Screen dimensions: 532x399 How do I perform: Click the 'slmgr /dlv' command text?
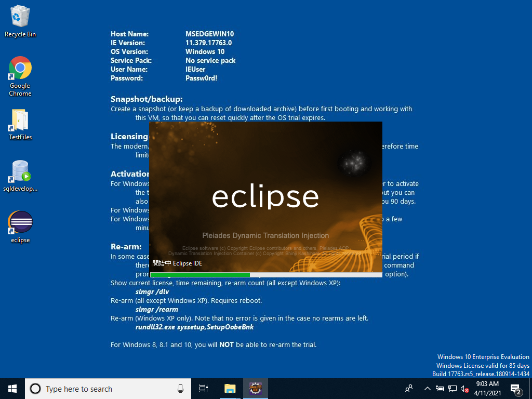tap(152, 292)
